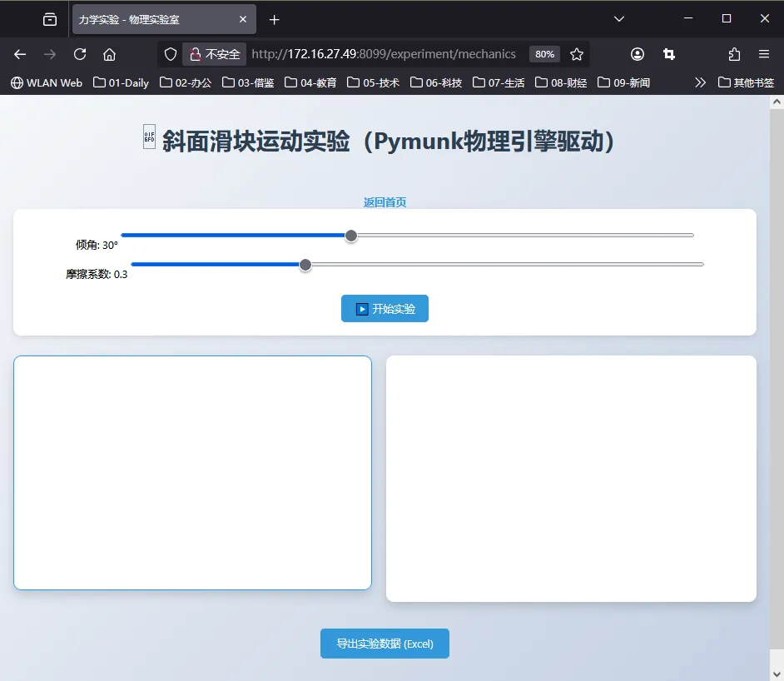Viewport: 784px width, 681px height.
Task: Click the address bar URL field
Action: click(x=384, y=54)
